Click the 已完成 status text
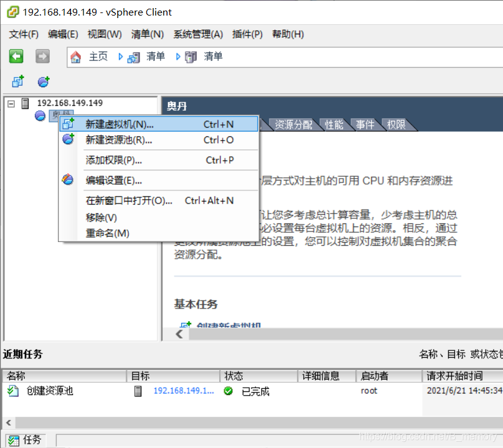 255,391
